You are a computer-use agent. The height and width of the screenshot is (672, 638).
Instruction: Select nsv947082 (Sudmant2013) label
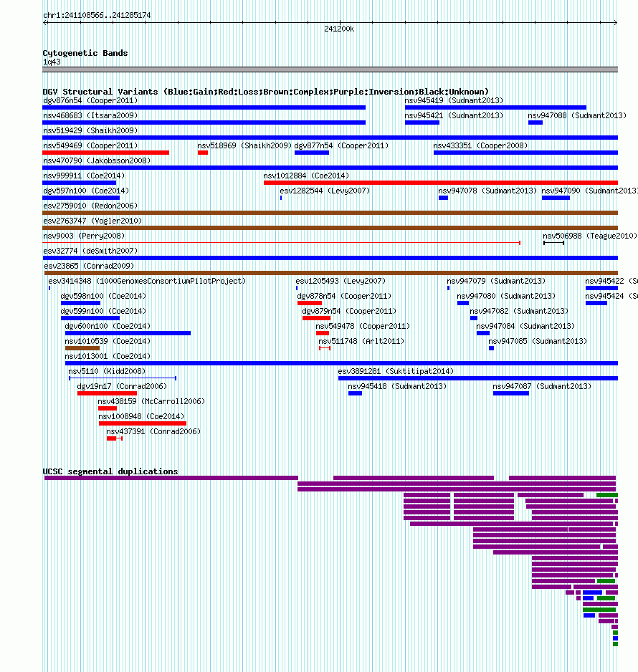[x=519, y=311]
